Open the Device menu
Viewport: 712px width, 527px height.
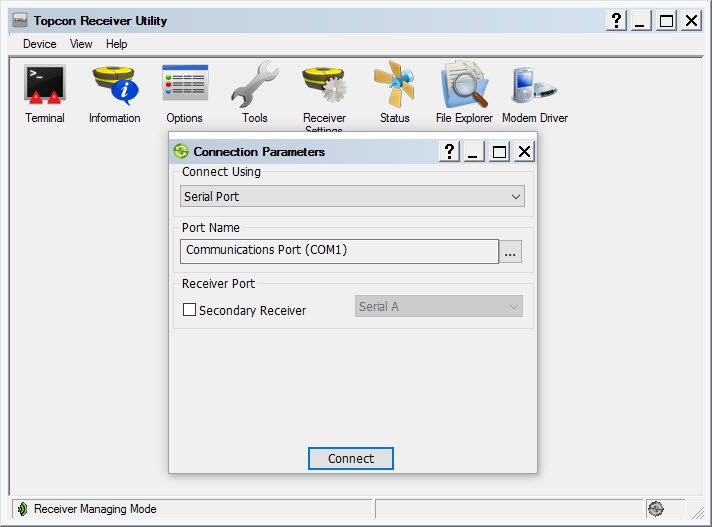click(x=40, y=44)
